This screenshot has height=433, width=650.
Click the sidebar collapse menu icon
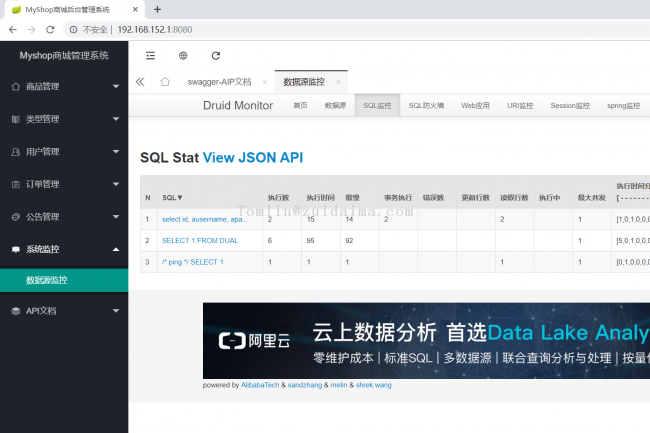pyautogui.click(x=150, y=56)
